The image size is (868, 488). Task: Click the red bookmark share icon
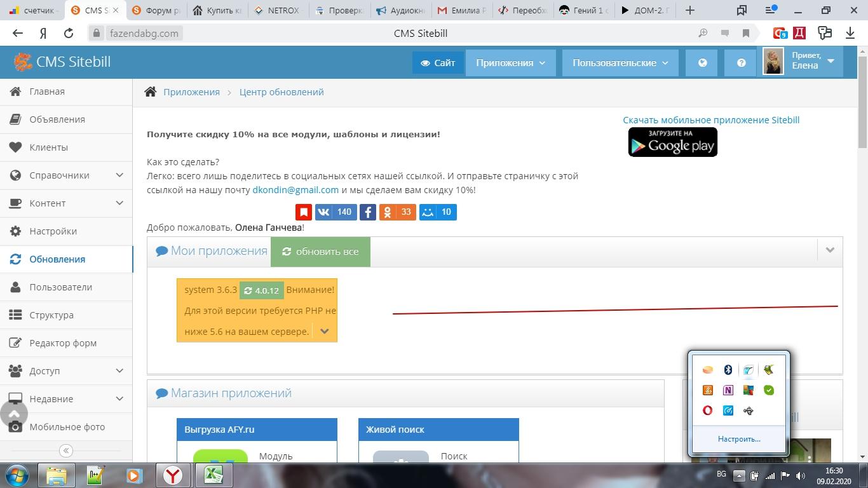coord(304,212)
